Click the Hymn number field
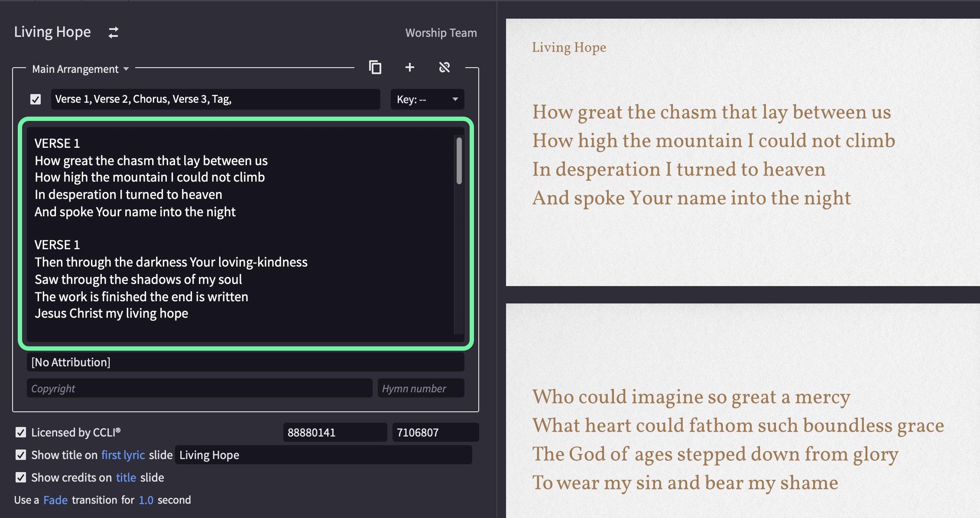 tap(421, 388)
